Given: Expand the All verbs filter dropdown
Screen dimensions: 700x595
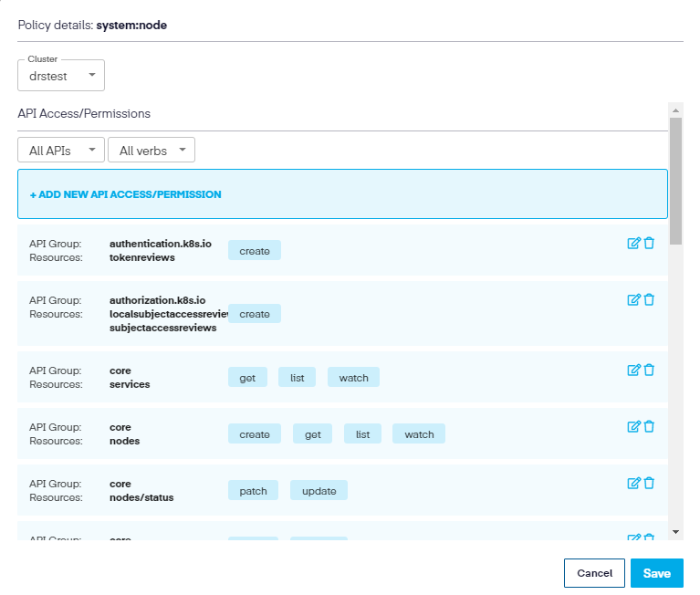Looking at the screenshot, I should pyautogui.click(x=151, y=151).
